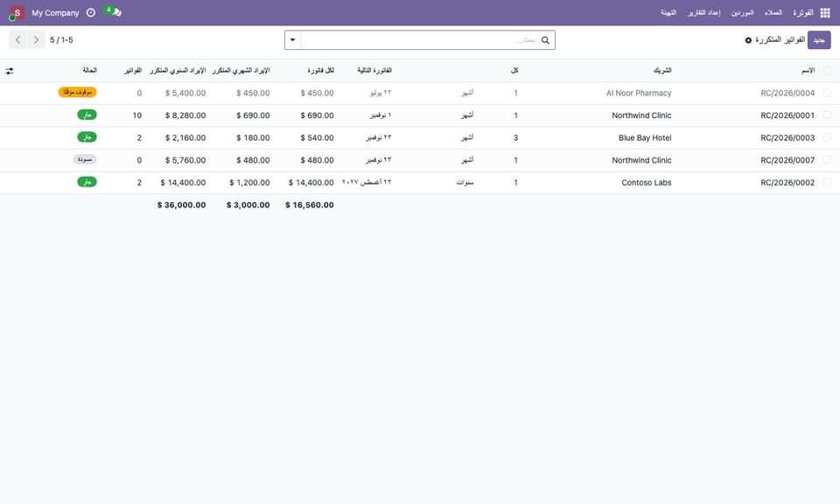
Task: Click the Blue Bay Hotel partner cell
Action: click(x=645, y=138)
